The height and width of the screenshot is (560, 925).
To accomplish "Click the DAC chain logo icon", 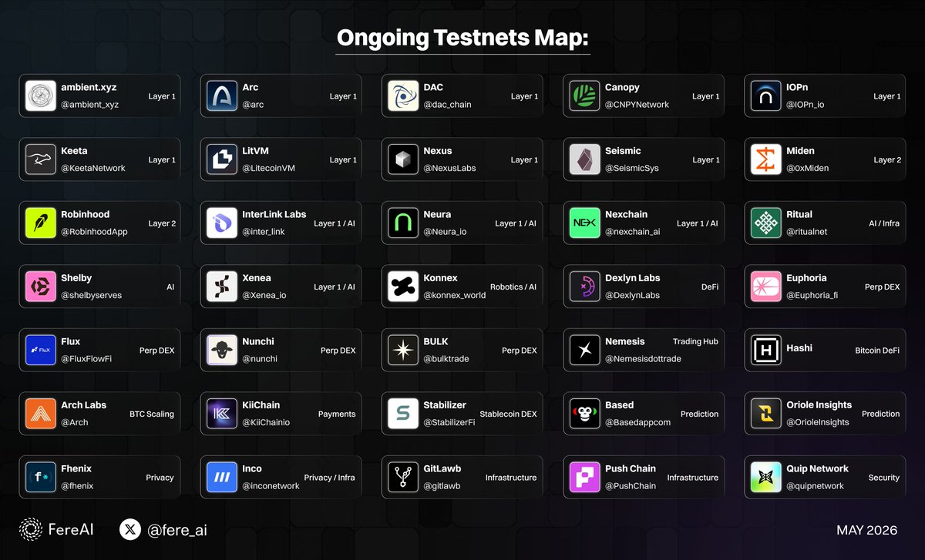I will coord(403,96).
